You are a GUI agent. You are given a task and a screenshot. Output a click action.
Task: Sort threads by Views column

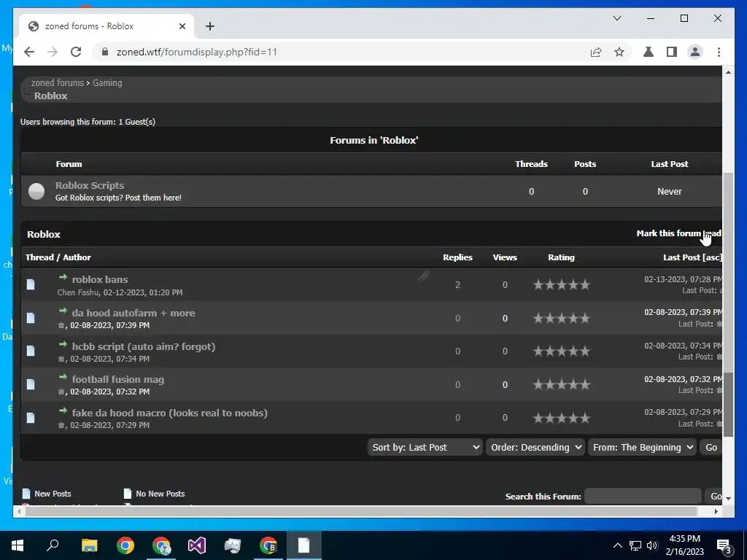pos(505,257)
